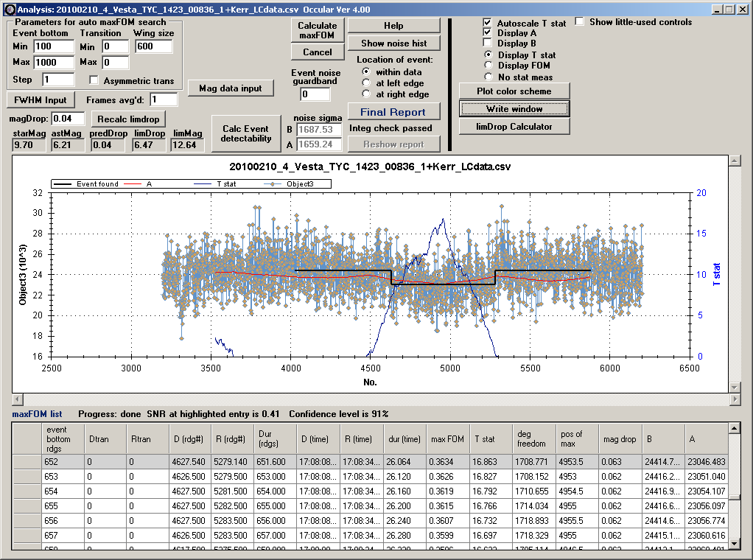Click chart horizontal scrollbar right arrow
Screen dimensions: 753x560
(735, 399)
